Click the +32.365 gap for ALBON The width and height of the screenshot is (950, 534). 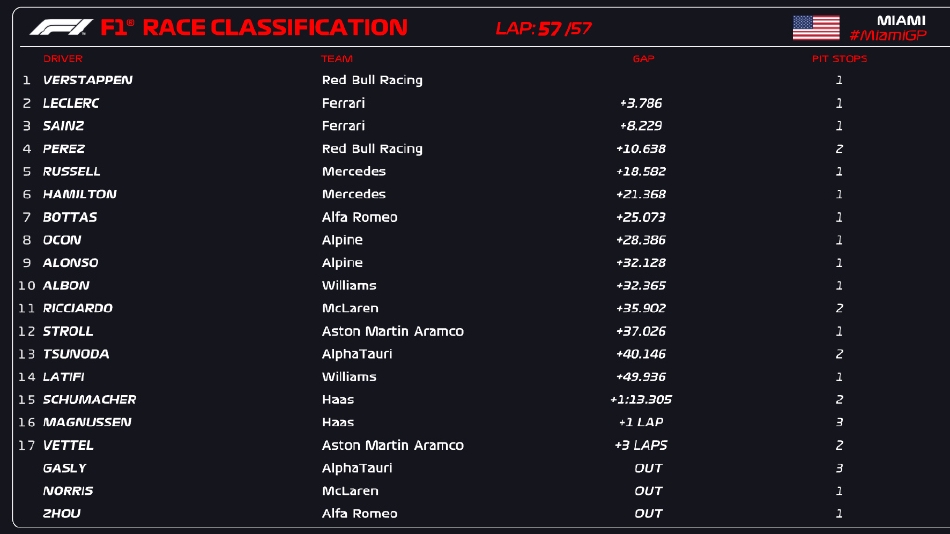pos(641,285)
